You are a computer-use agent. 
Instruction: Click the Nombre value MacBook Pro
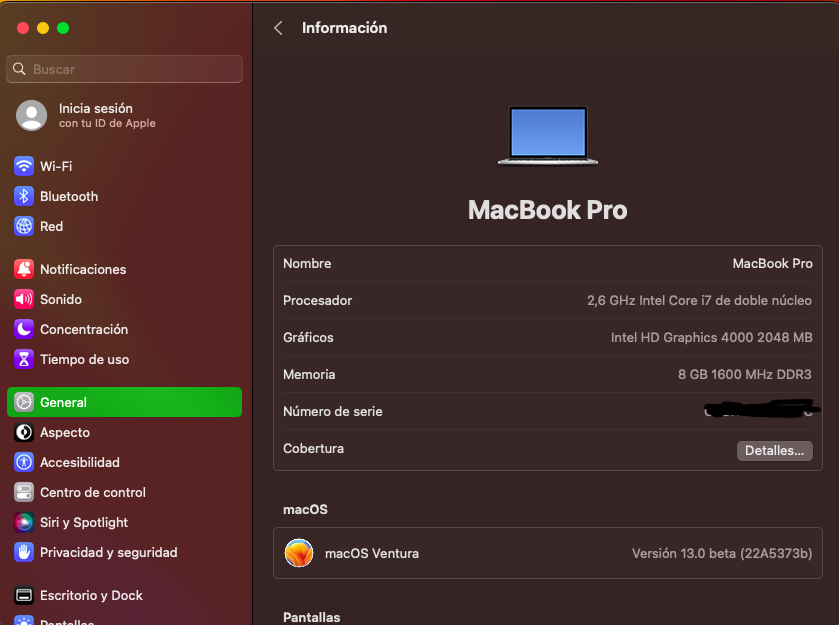point(772,263)
